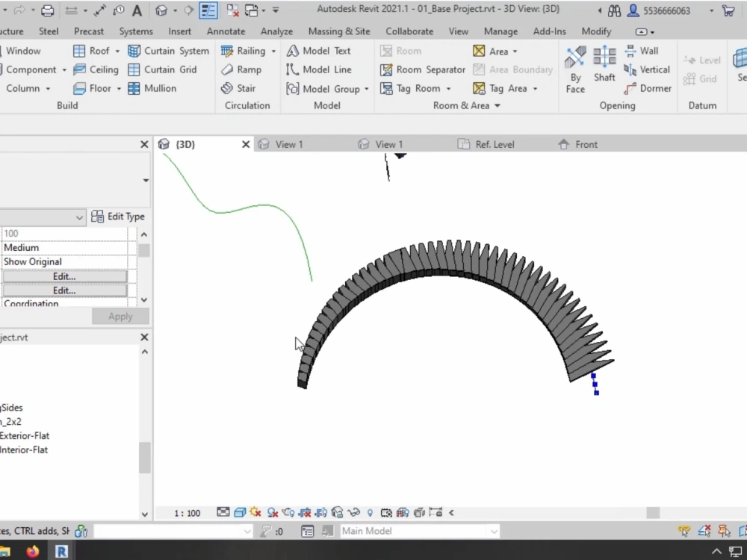Open the Column dropdown arrow
This screenshot has width=747, height=560.
tap(48, 89)
